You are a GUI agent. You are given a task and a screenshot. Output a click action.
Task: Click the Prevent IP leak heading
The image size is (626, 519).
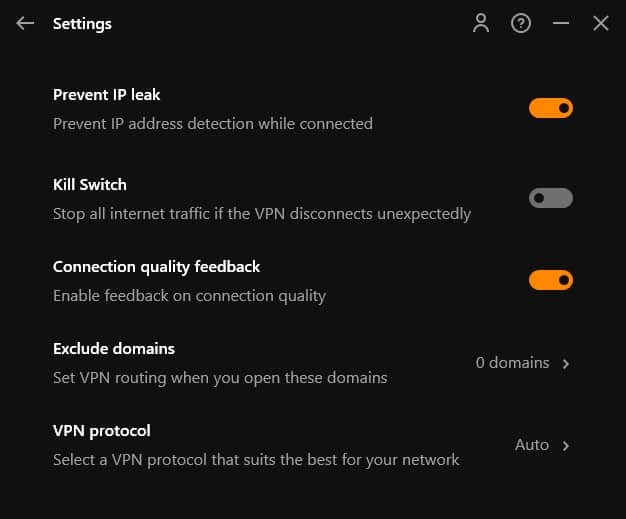[107, 95]
